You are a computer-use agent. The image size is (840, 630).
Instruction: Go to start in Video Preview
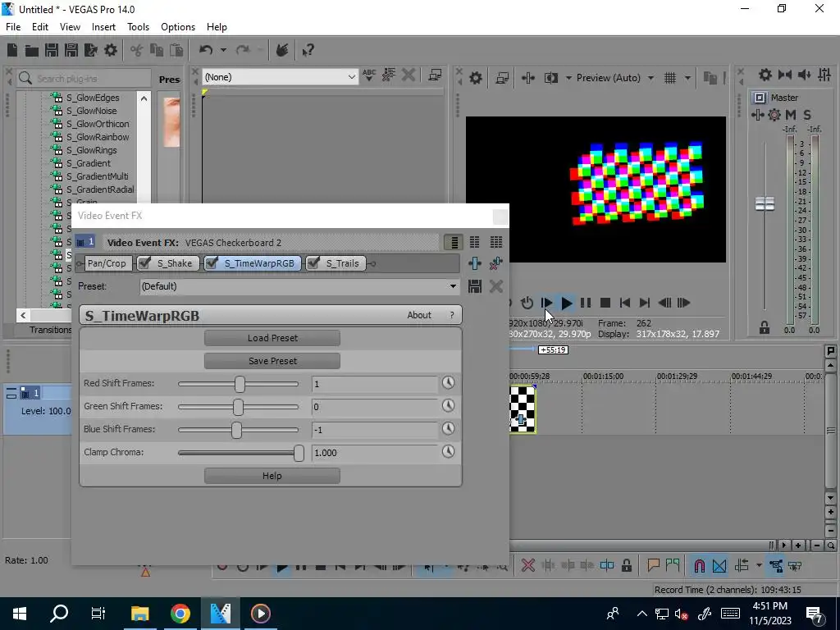[625, 304]
